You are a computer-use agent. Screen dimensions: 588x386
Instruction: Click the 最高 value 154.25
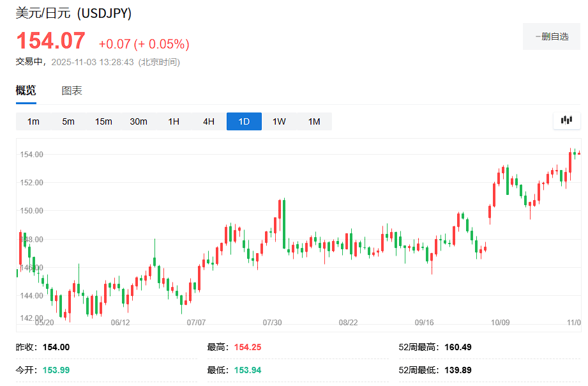248,347
